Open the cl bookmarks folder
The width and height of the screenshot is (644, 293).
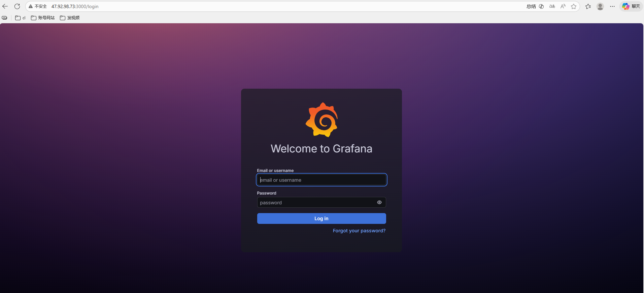point(21,18)
